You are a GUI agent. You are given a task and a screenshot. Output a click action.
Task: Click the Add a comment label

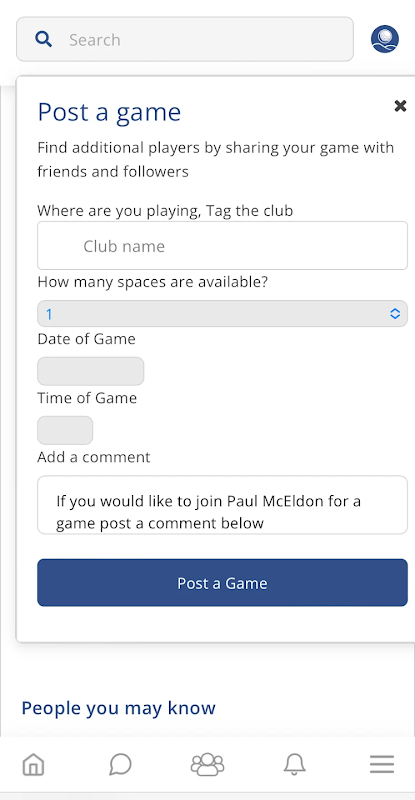(93, 457)
